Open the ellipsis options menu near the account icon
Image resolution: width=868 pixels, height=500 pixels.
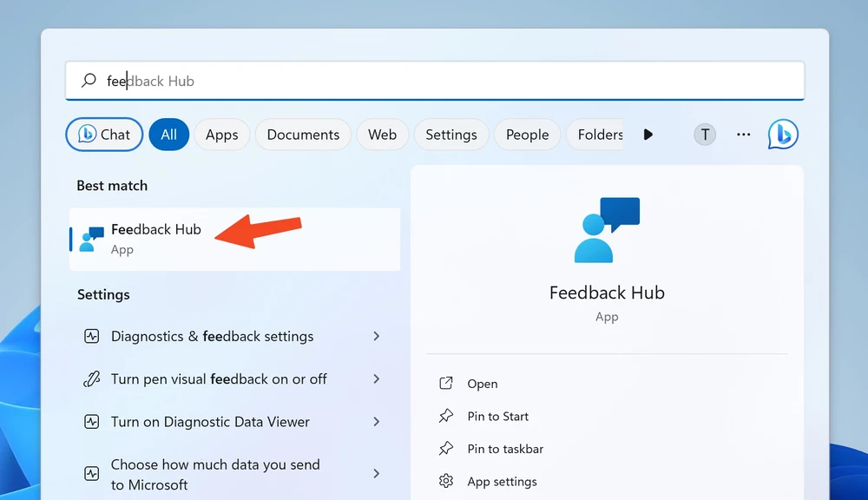[743, 135]
